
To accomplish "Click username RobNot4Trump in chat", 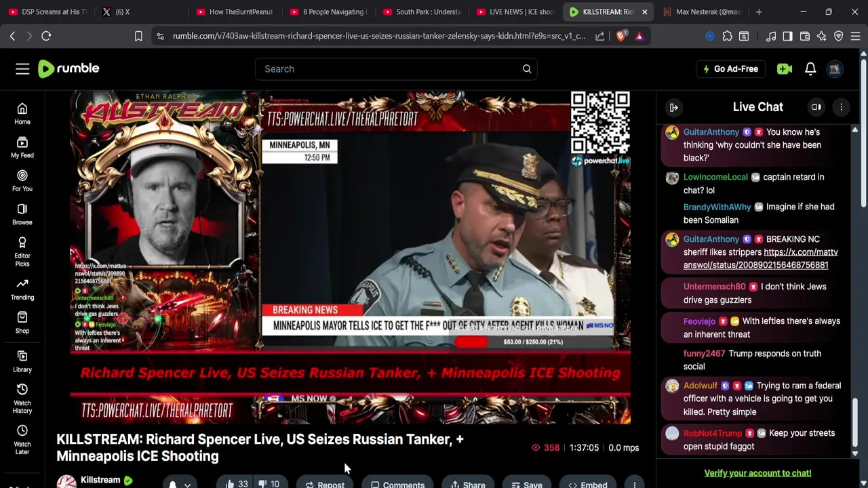I will coord(713,433).
